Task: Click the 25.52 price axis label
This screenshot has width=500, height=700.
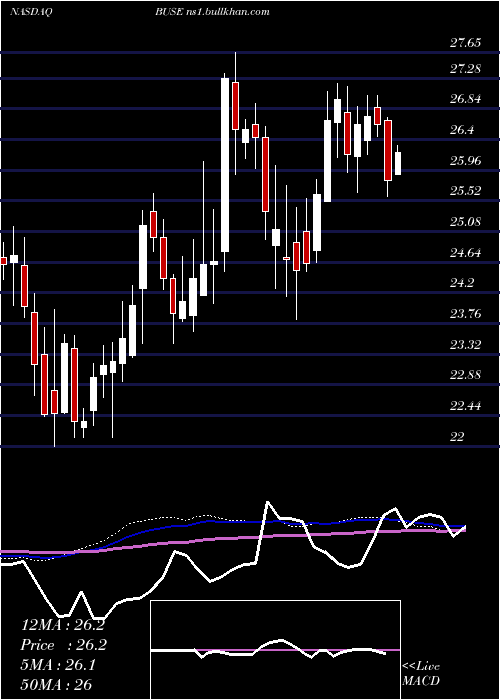Action: (x=466, y=191)
